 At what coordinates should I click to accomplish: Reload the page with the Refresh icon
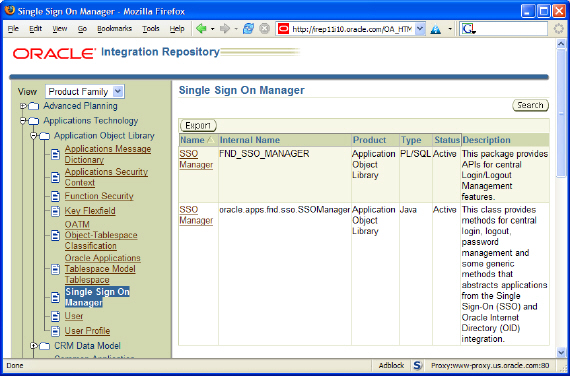point(248,28)
